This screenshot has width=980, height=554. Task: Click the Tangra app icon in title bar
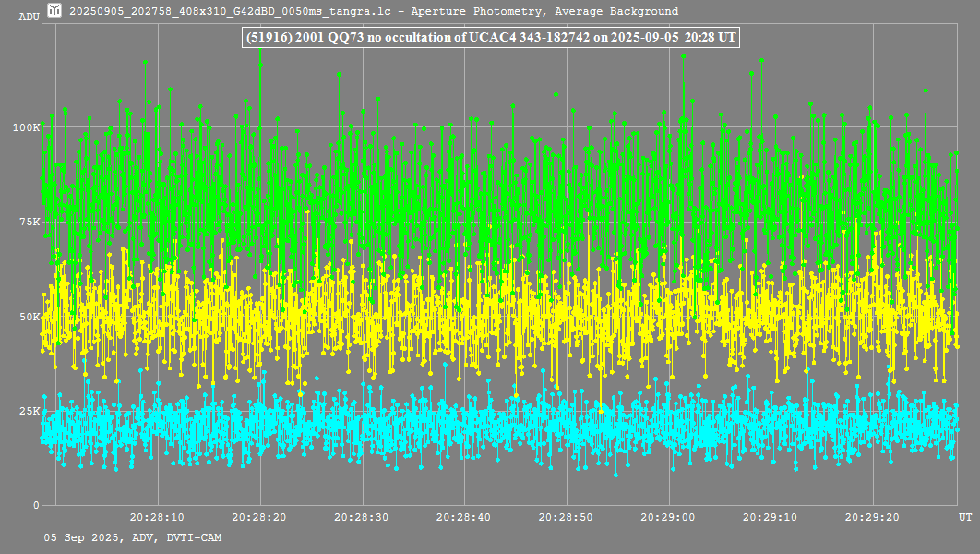pos(55,11)
